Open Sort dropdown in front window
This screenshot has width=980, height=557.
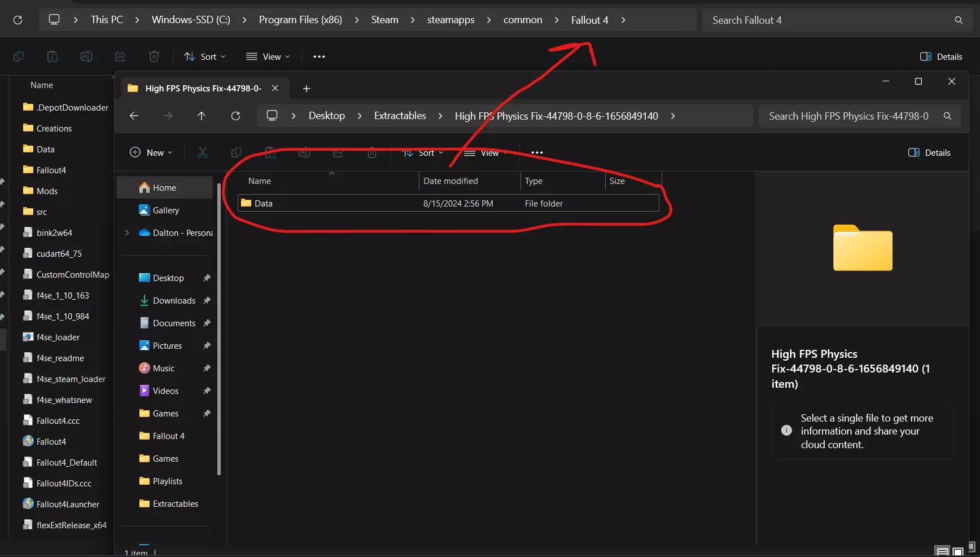(423, 152)
